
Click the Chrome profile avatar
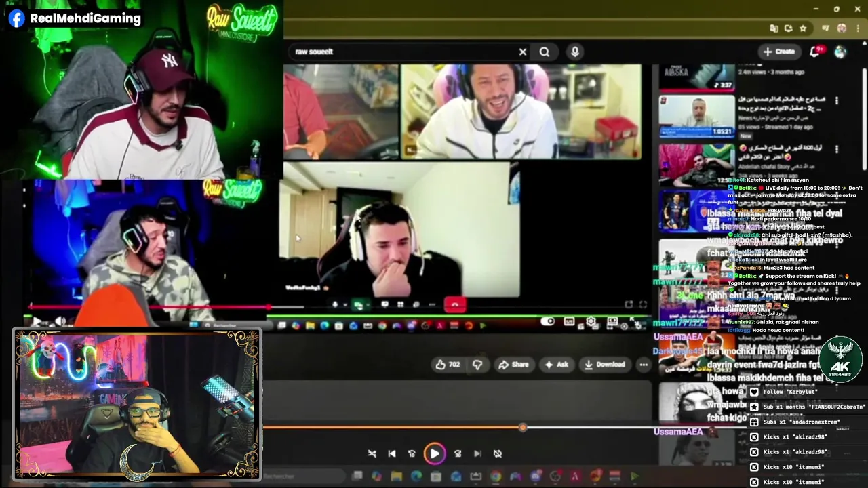(x=842, y=28)
